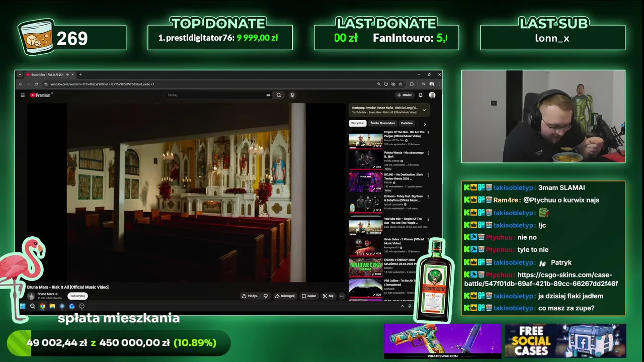Open Empire Of The Sun We Are The People thumbnail

[365, 140]
